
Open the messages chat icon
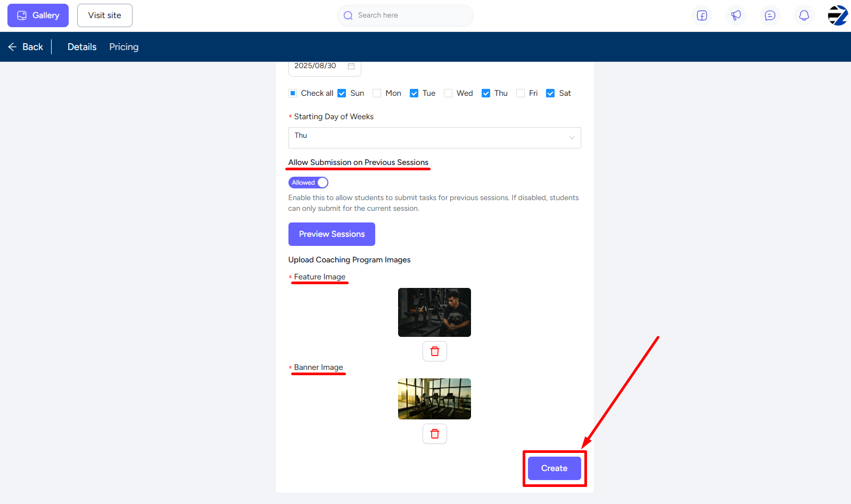coord(770,15)
